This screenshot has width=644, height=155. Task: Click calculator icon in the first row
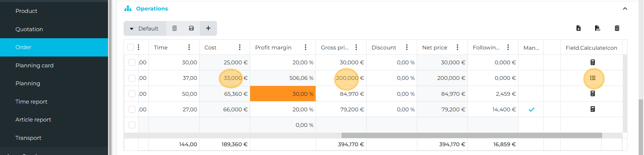pyautogui.click(x=593, y=63)
